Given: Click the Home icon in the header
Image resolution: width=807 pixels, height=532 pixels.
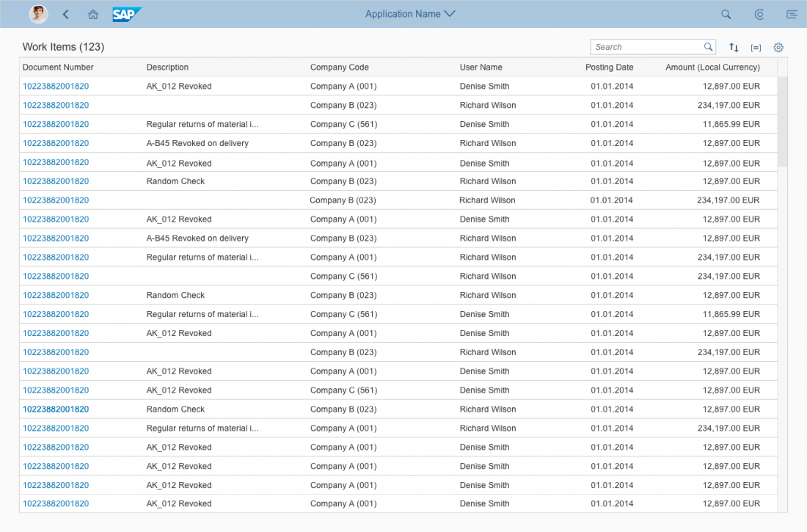Looking at the screenshot, I should tap(93, 14).
